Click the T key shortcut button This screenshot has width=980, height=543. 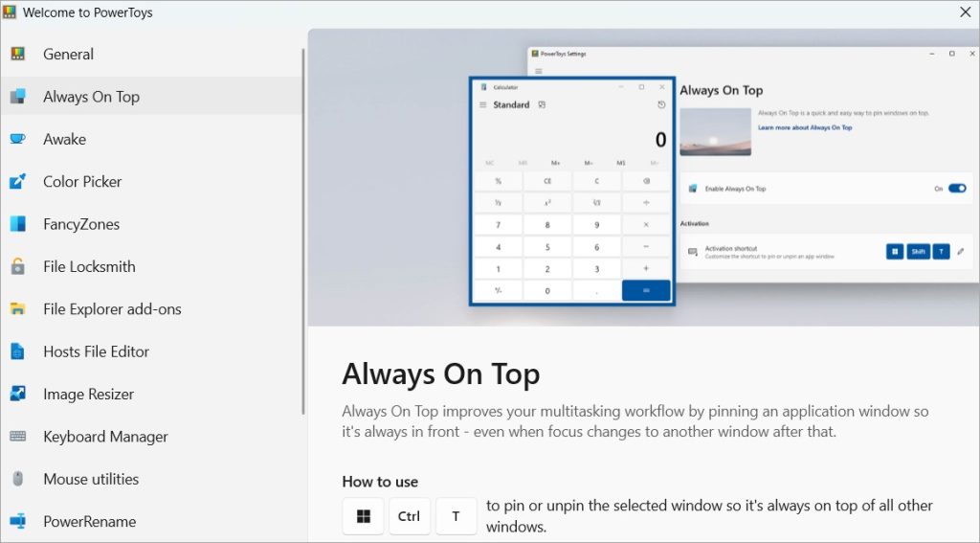457,516
